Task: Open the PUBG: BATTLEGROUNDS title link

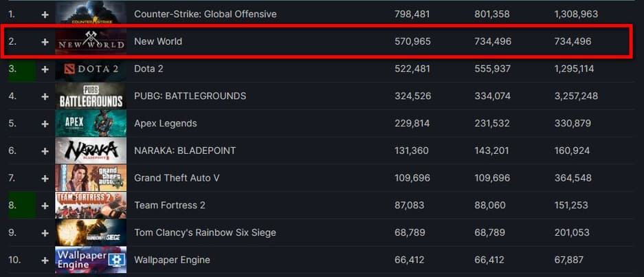Action: click(190, 96)
